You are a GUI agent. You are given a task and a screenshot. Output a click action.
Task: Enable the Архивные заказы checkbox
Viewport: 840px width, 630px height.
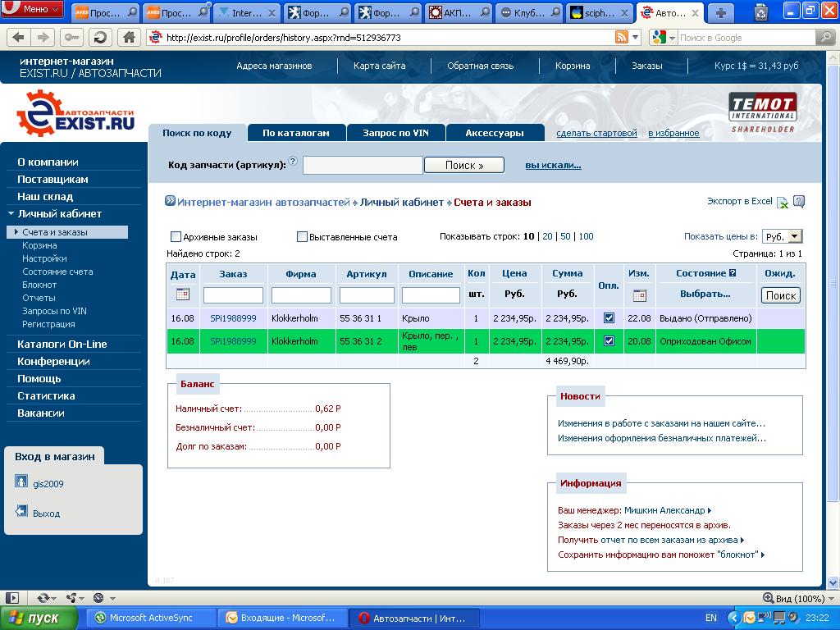(x=176, y=237)
